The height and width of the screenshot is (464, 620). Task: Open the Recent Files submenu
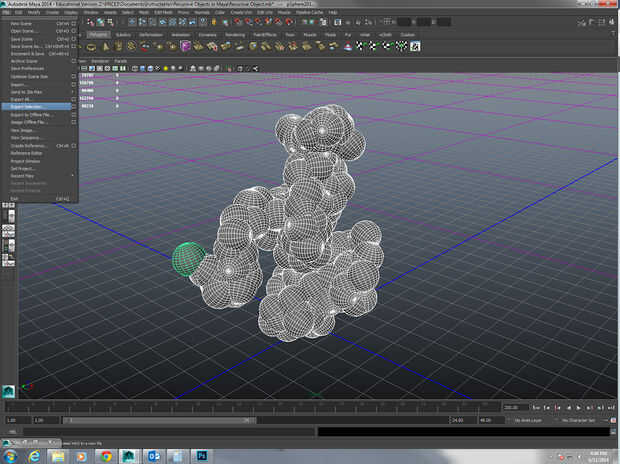[24, 175]
